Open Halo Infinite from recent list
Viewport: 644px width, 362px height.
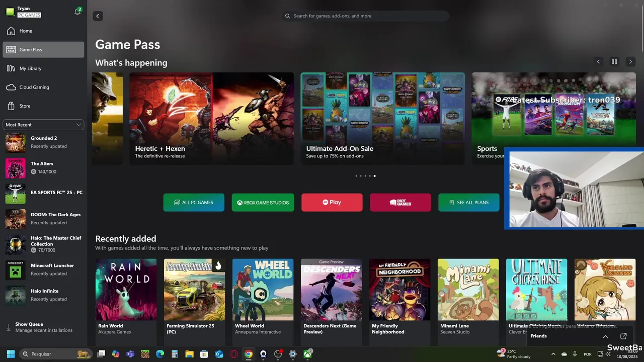(x=44, y=295)
